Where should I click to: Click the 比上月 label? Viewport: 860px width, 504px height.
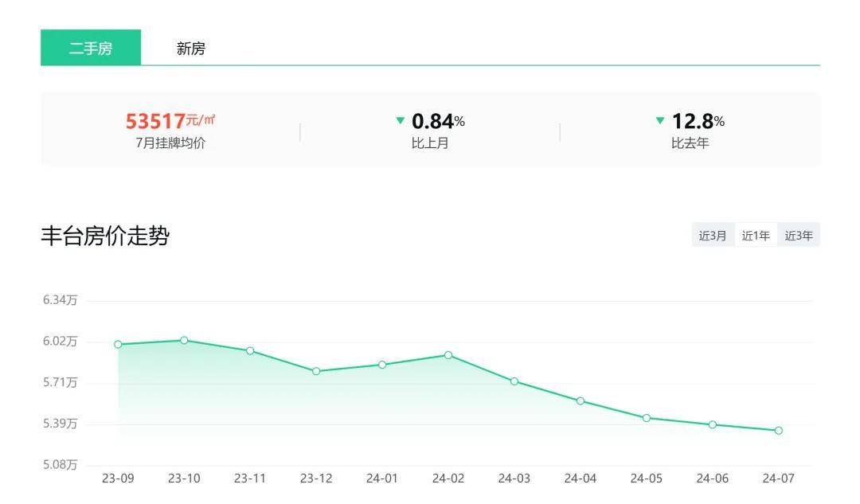tap(430, 143)
